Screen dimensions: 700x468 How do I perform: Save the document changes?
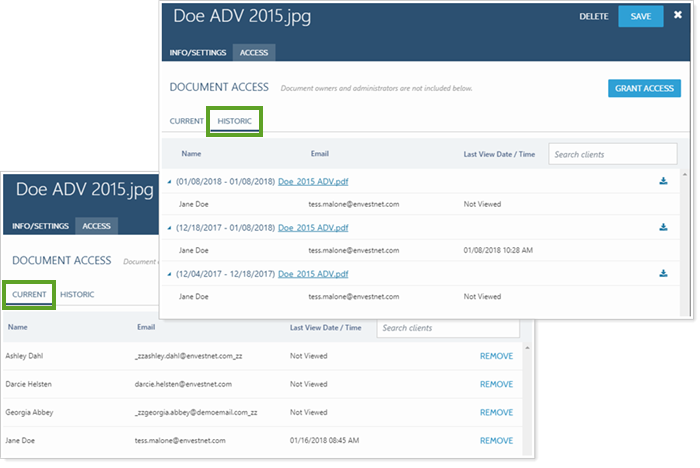point(640,16)
